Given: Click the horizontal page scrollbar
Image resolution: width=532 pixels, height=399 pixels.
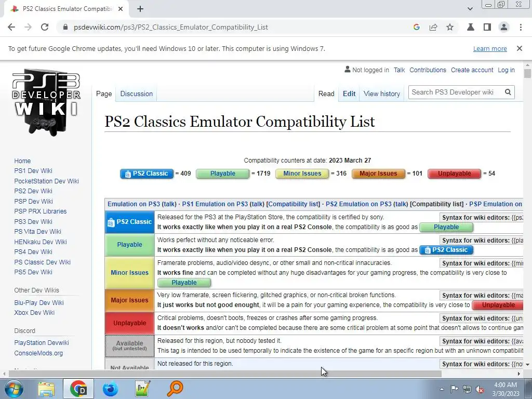Looking at the screenshot, I should [225, 374].
